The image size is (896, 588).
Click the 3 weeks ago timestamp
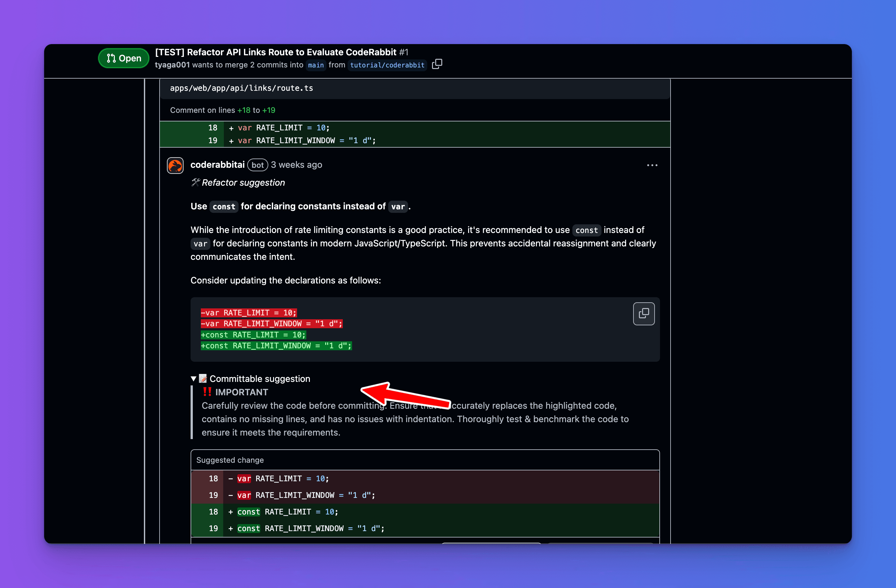point(296,164)
